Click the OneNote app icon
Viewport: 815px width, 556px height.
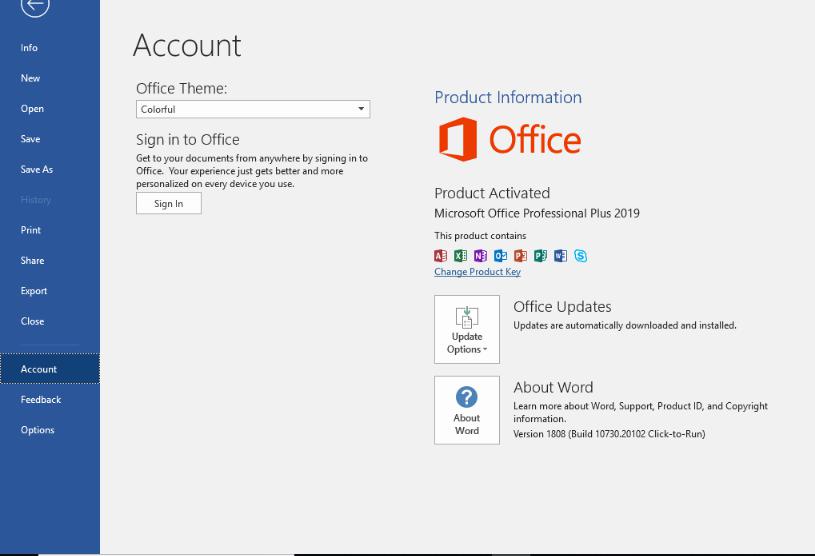(480, 256)
